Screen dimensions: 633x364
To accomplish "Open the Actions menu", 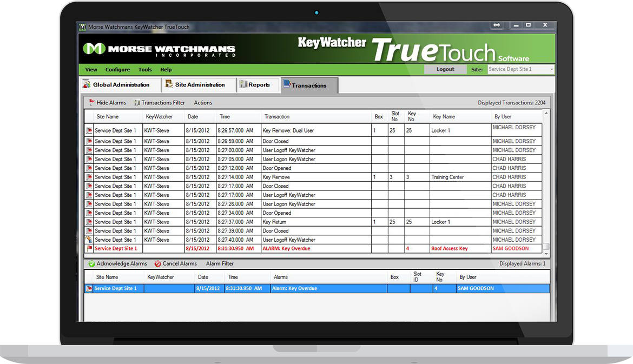I will click(203, 102).
